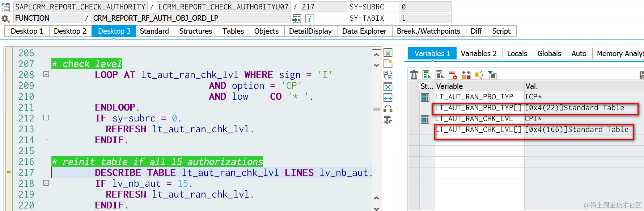Click the upper up arrow of the code scrollbar
The image size is (644, 211).
376,54
